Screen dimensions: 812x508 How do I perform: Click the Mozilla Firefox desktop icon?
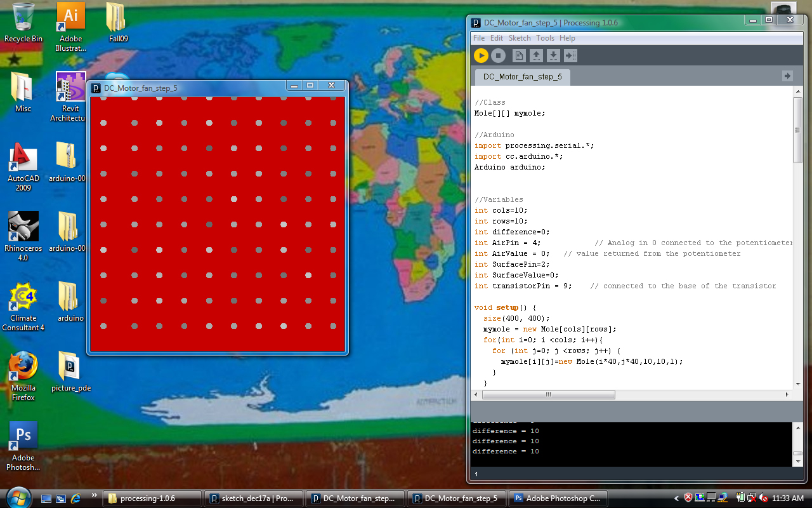point(23,375)
